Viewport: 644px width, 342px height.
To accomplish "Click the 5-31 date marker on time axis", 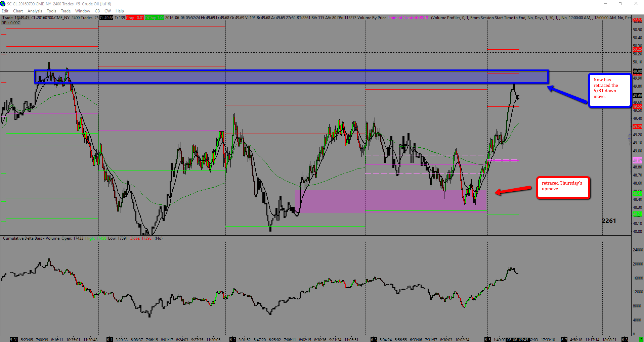I will tap(14, 340).
